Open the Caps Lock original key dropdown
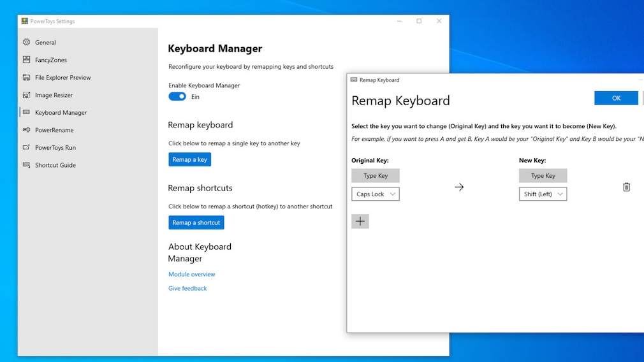The width and height of the screenshot is (644, 362). pyautogui.click(x=376, y=194)
